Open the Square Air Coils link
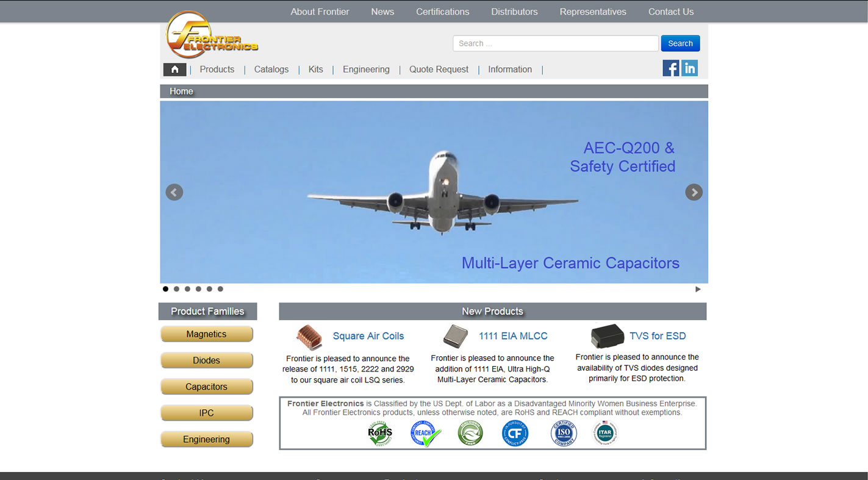This screenshot has height=480, width=868. (368, 336)
